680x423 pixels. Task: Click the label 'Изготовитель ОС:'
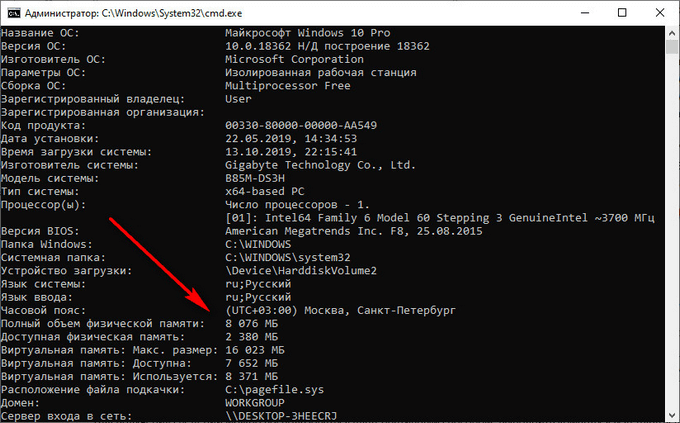pyautogui.click(x=53, y=59)
